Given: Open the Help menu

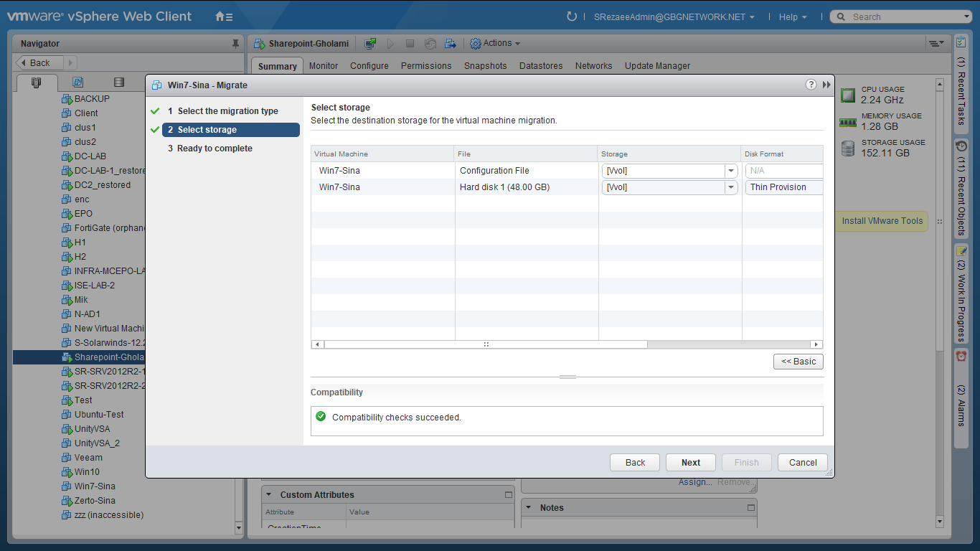Looking at the screenshot, I should (x=793, y=17).
